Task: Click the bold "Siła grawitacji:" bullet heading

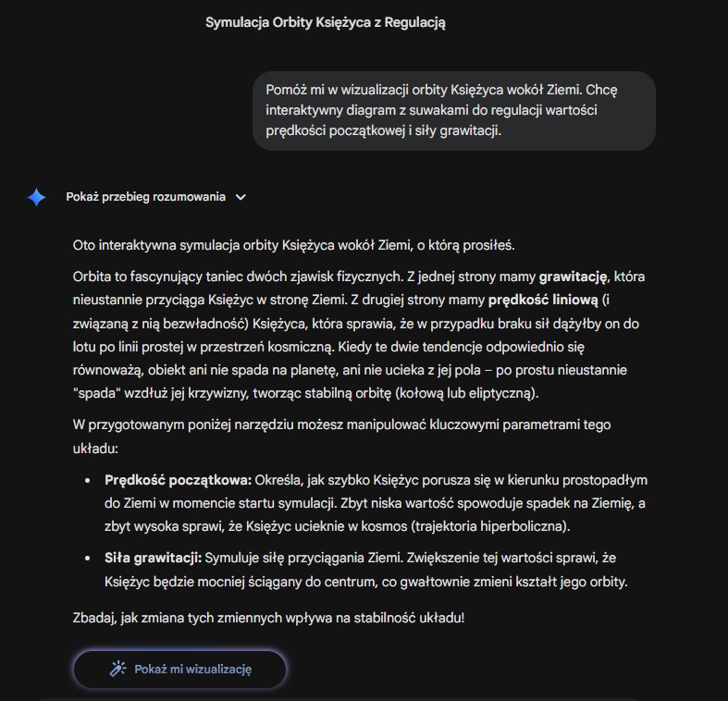Action: [154, 559]
